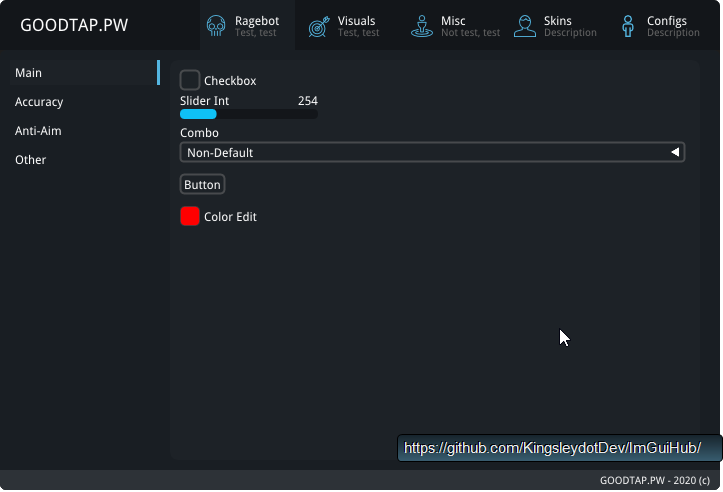This screenshot has width=723, height=492.
Task: Click the combo box arrow
Action: (675, 152)
